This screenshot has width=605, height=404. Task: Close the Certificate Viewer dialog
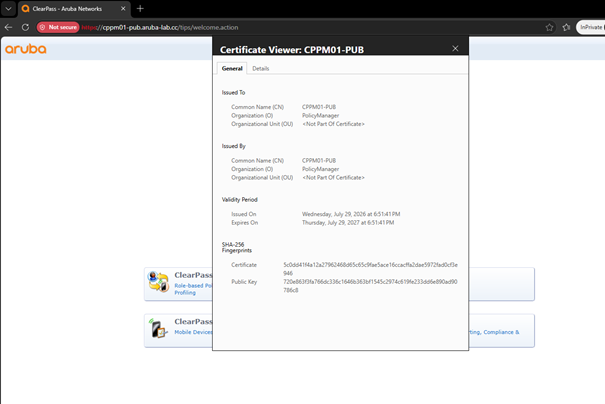455,48
